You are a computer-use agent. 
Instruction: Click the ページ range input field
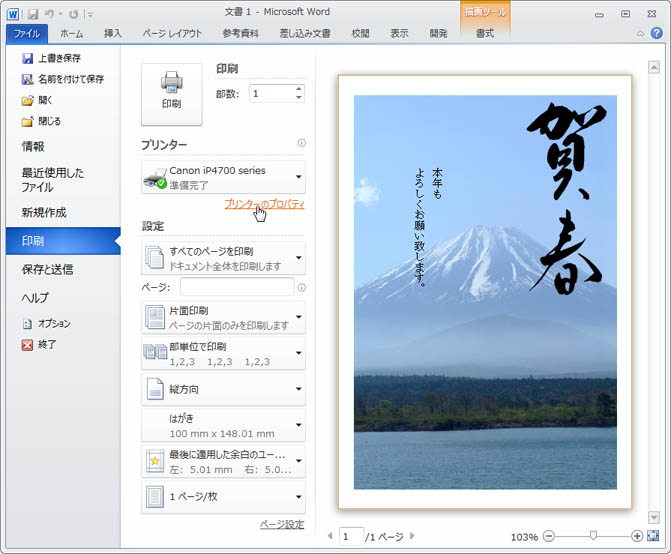[x=236, y=288]
